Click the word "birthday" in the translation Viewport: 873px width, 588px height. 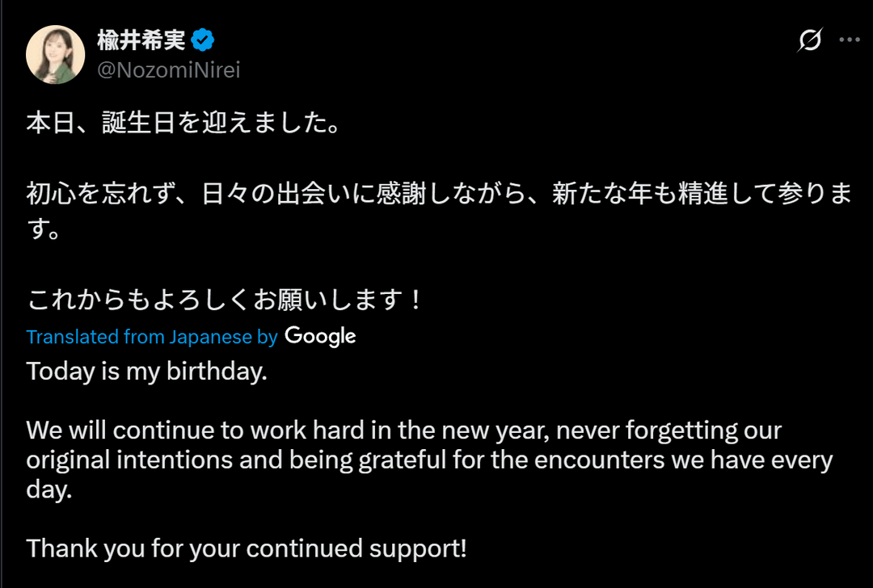[x=216, y=372]
